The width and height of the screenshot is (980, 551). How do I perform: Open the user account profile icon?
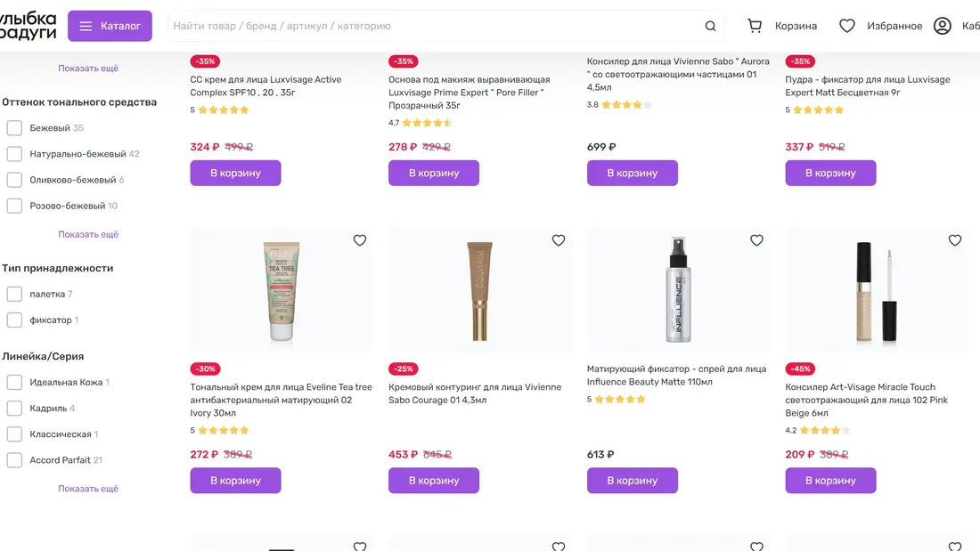tap(943, 26)
